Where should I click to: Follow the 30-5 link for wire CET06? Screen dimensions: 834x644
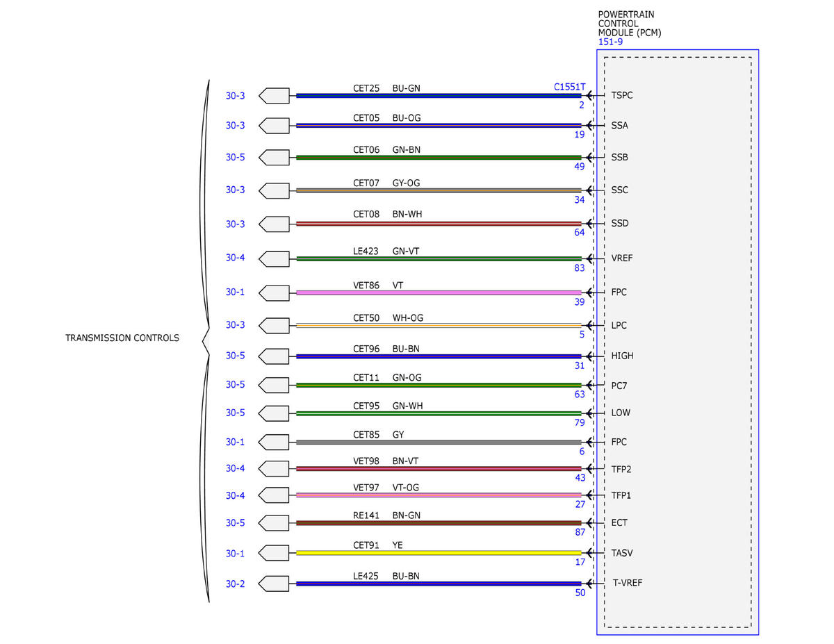click(235, 158)
